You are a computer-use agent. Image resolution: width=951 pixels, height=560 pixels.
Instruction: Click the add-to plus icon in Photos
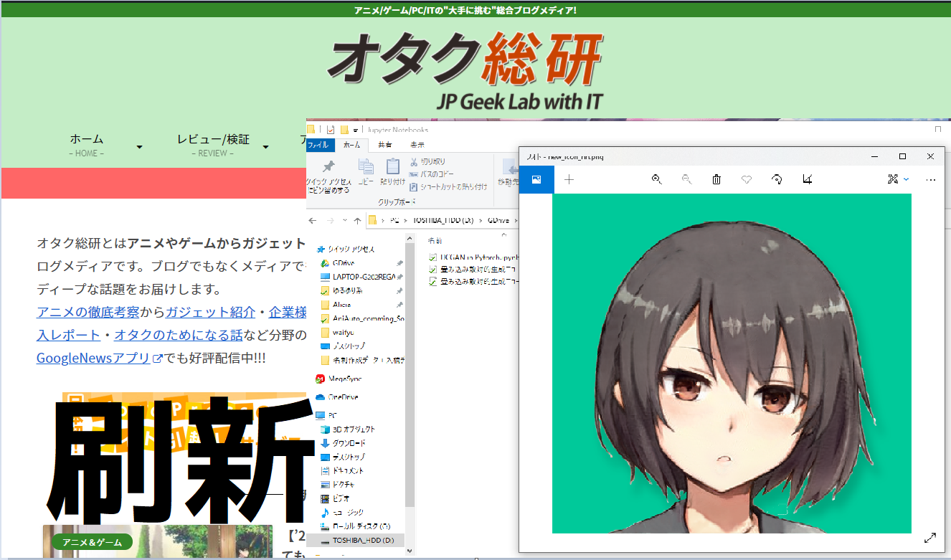coord(569,179)
